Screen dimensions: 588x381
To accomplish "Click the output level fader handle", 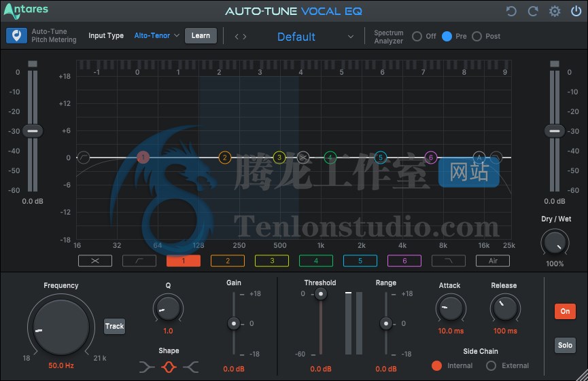I will tap(555, 131).
